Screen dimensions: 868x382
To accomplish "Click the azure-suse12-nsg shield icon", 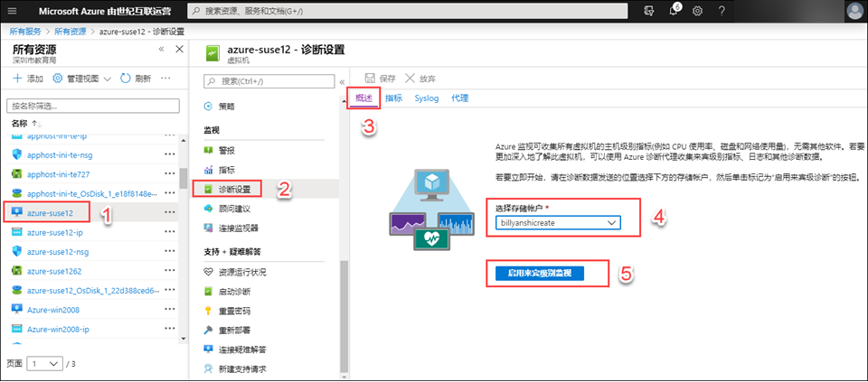I will point(16,252).
